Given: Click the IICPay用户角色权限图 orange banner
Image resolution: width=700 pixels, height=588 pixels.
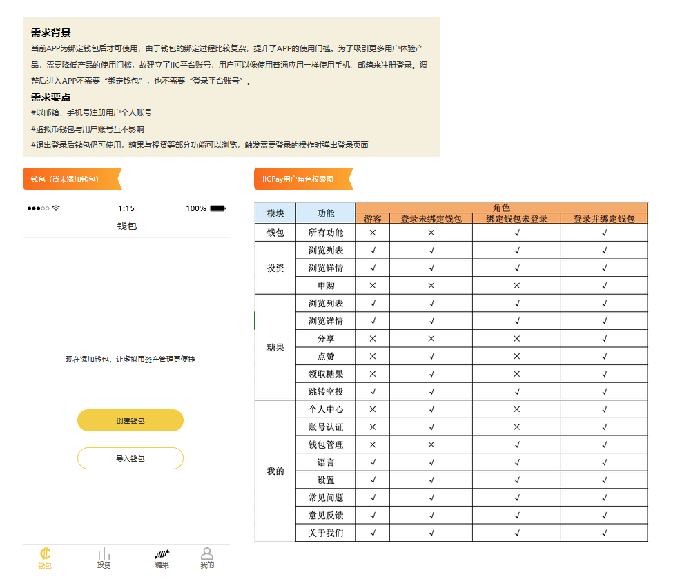Looking at the screenshot, I should (x=304, y=179).
